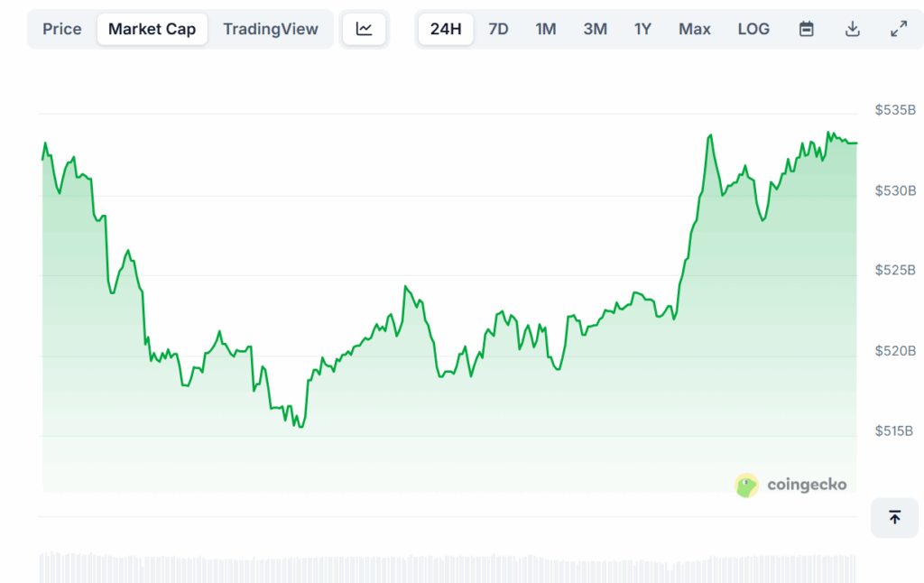
Task: Click the scroll-to-top arrow button
Action: pos(894,517)
